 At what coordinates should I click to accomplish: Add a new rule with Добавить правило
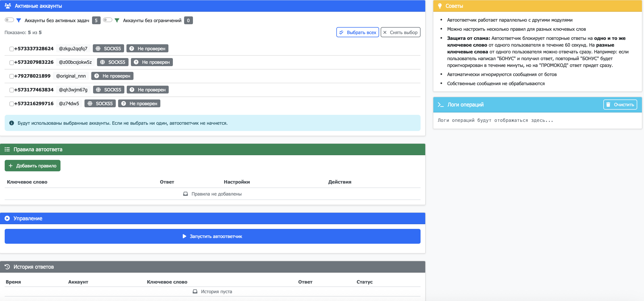(33, 166)
